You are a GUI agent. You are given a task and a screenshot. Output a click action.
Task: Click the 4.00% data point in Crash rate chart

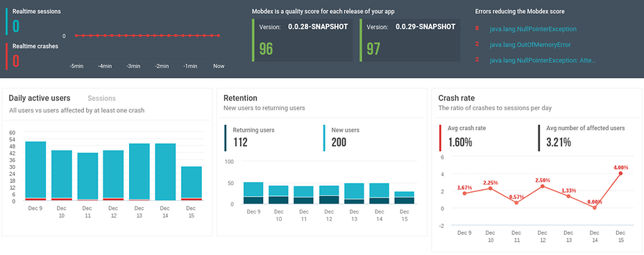tap(620, 173)
